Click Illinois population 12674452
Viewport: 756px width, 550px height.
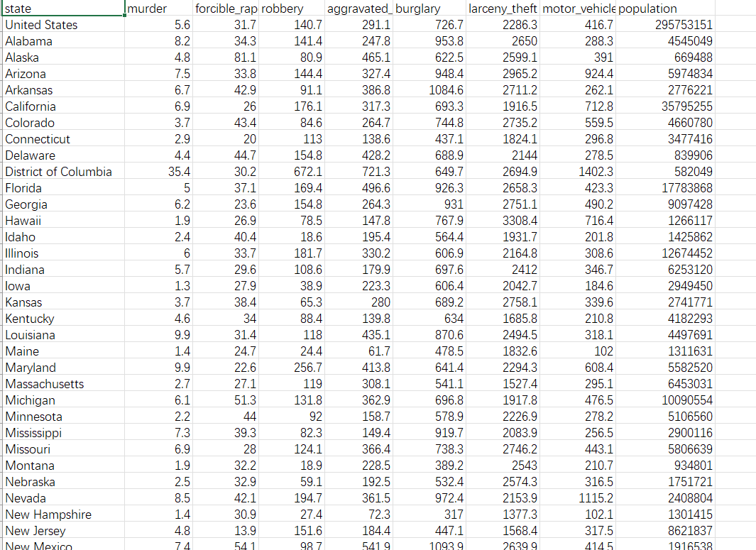(665, 253)
